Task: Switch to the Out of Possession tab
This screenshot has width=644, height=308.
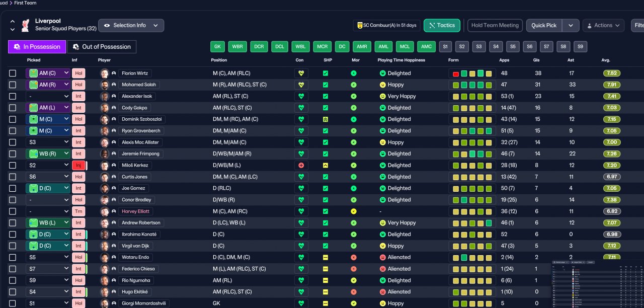Action: pyautogui.click(x=102, y=47)
